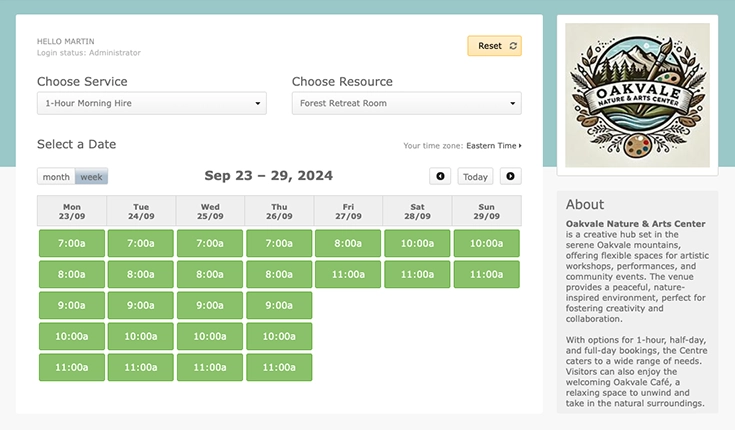
Task: Choose Saturday 10:00a time slot
Action: 417,243
